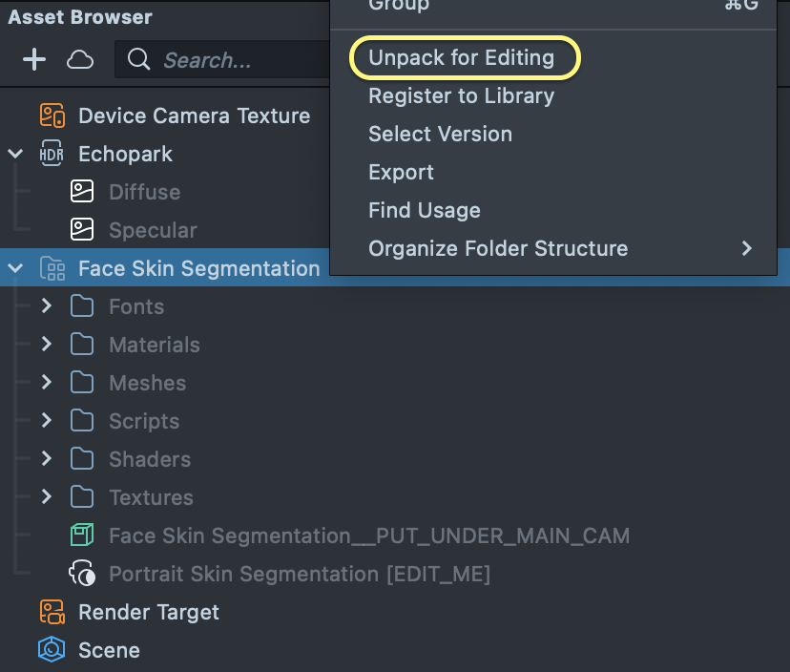Click the Specular texture icon
This screenshot has width=790, height=672.
click(83, 230)
